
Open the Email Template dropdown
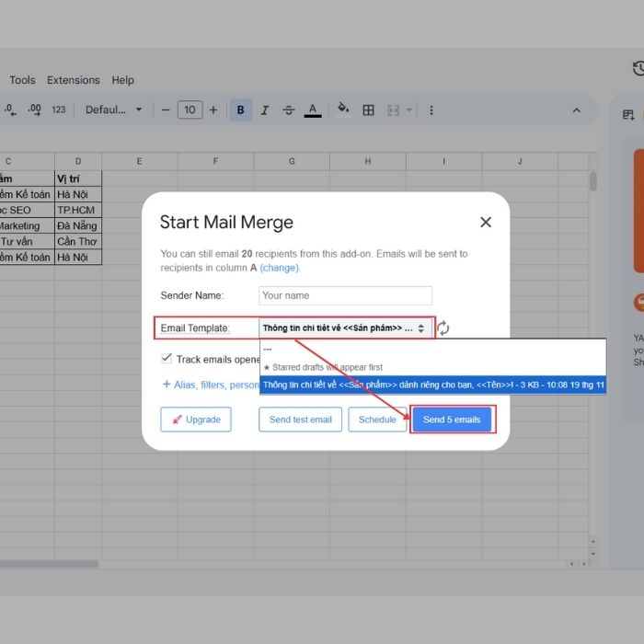pyautogui.click(x=345, y=328)
